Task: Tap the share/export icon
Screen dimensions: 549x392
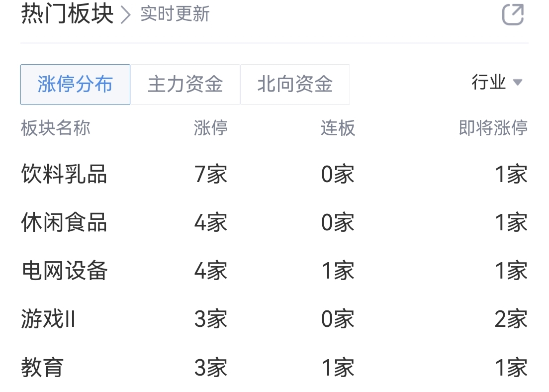Action: pos(513,15)
